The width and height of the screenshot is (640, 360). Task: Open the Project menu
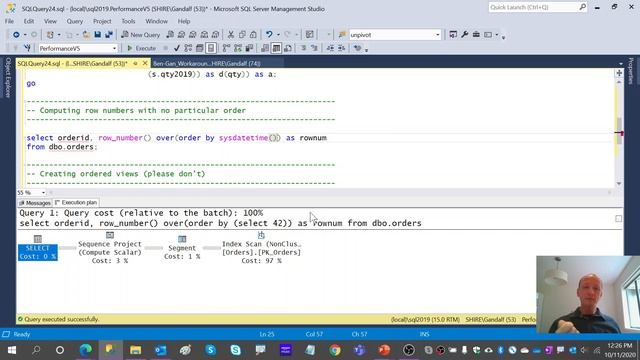[x=102, y=21]
